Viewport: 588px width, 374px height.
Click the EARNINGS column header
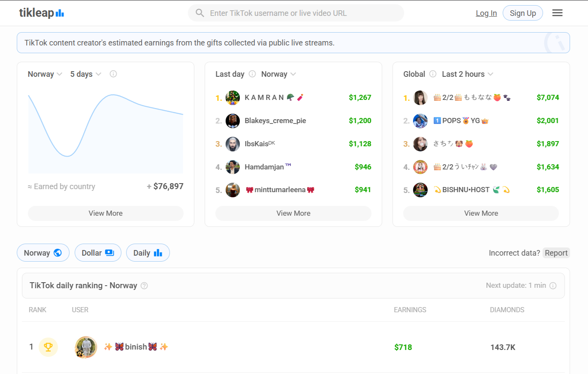pos(410,310)
